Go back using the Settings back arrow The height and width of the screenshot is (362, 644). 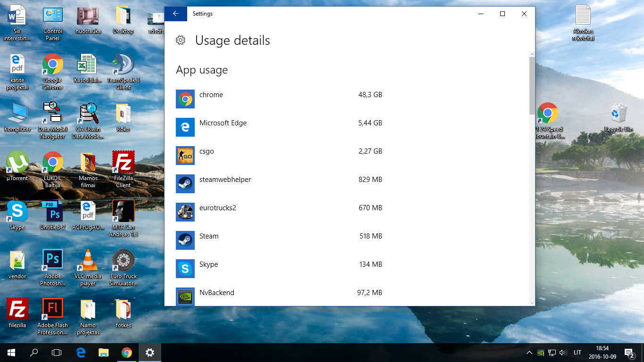coord(176,14)
